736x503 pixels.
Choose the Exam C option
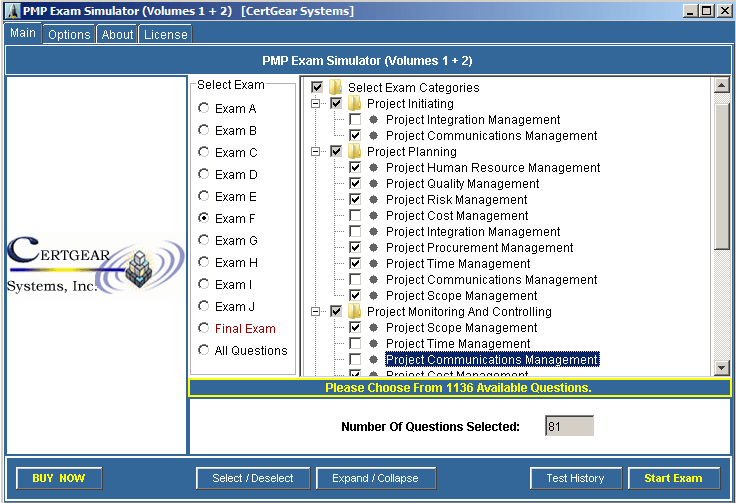[203, 152]
